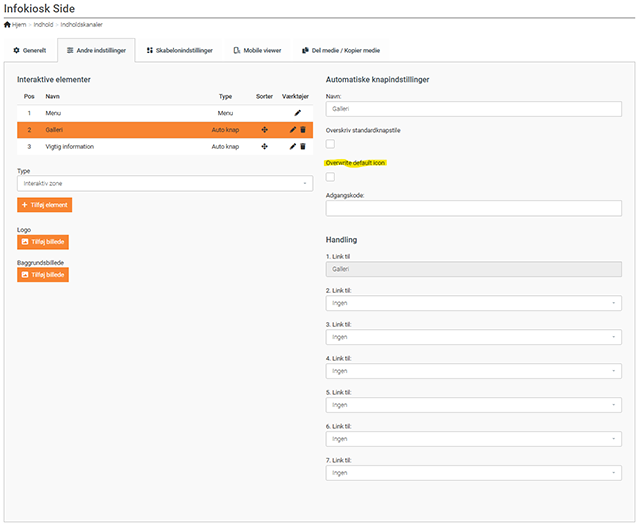Click the home icon in the breadcrumb
Viewport: 639px width, 526px height.
8,24
